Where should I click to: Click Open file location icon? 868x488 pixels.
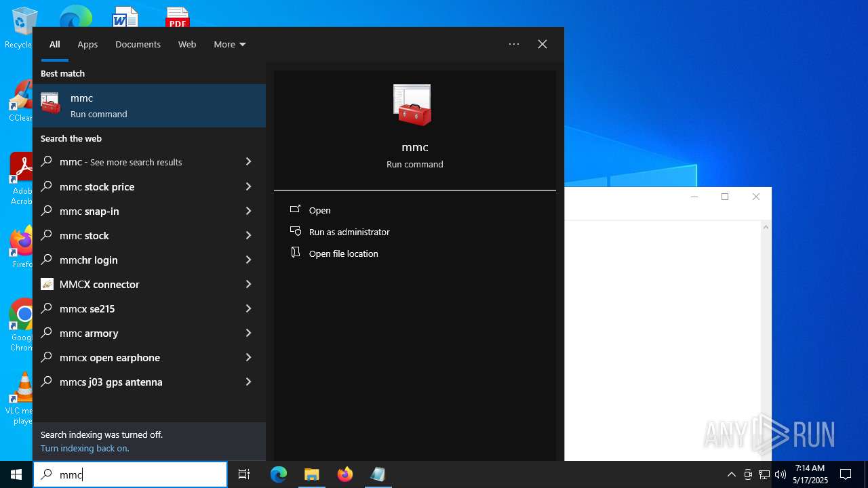(x=295, y=253)
